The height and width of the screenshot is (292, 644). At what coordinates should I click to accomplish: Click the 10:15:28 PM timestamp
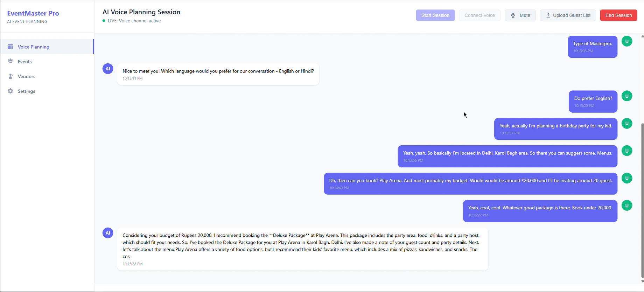pos(133,264)
